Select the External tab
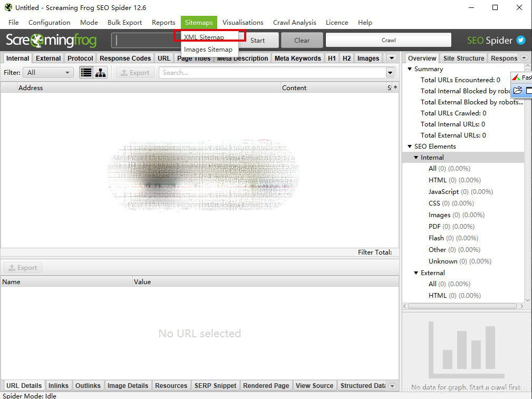The image size is (532, 399). [48, 59]
